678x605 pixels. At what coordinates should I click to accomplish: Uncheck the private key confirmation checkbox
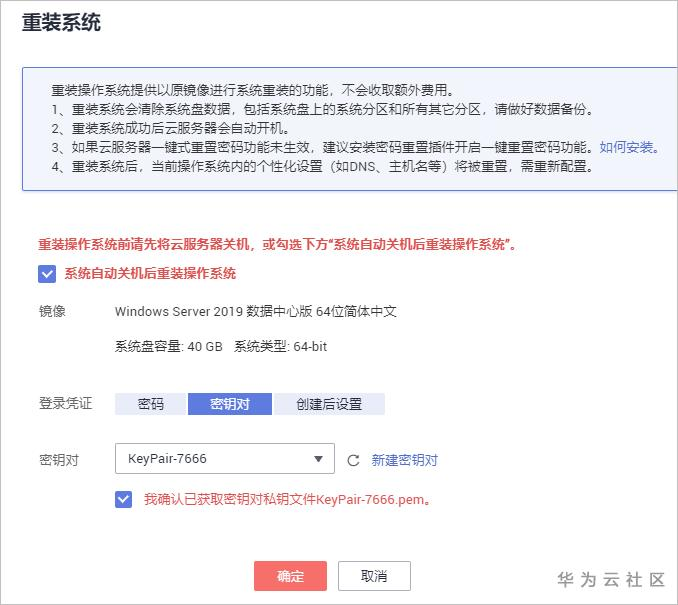coord(124,499)
